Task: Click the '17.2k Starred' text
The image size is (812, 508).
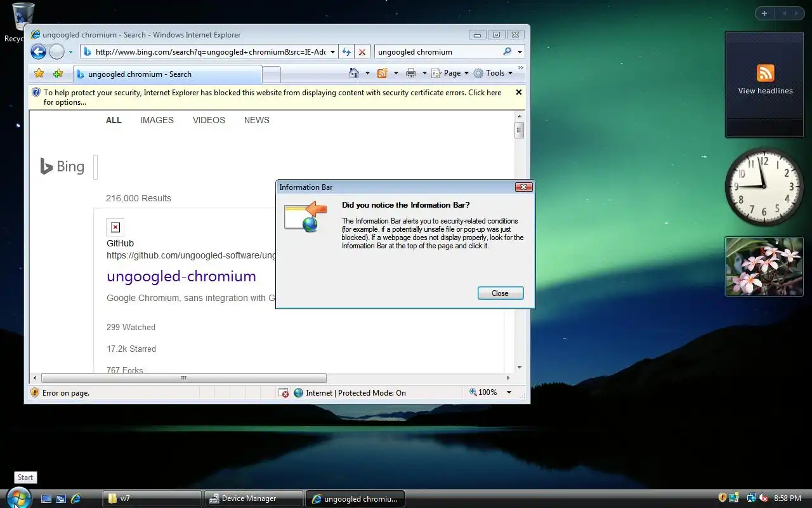Action: tap(131, 349)
